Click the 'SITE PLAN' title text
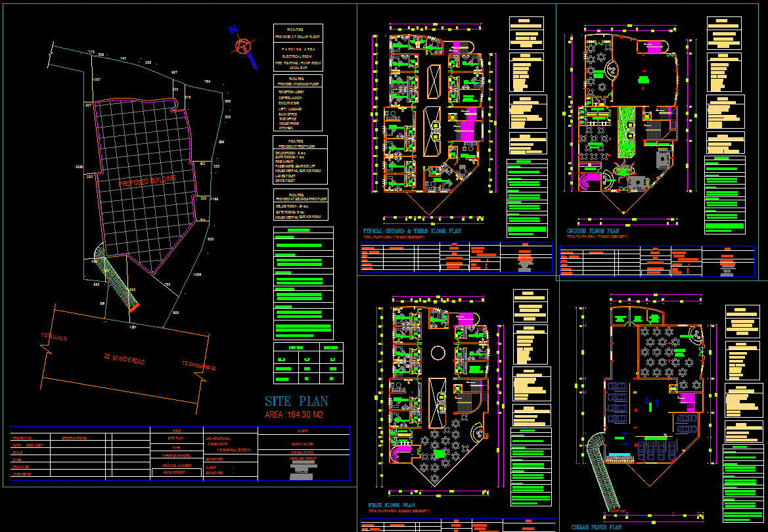 pos(296,401)
